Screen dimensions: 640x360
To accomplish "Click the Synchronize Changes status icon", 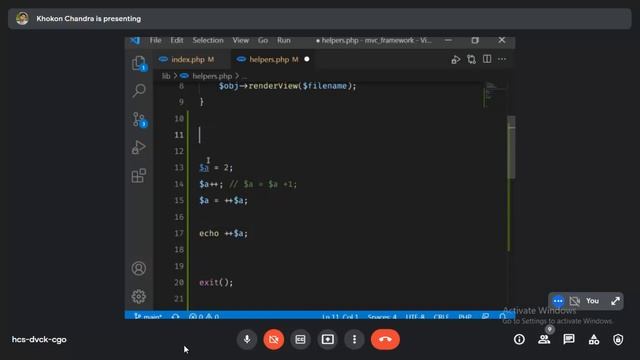I will [176, 316].
